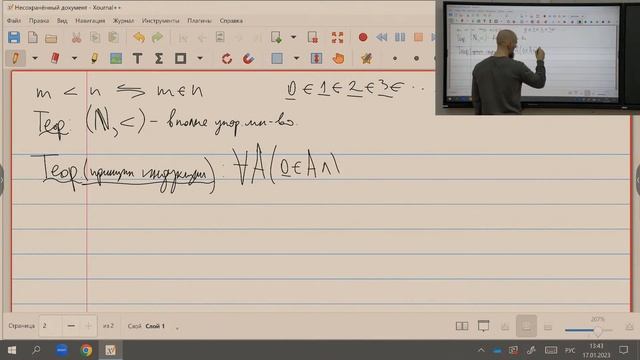Choose the Insert Image tool
Image resolution: width=640 pixels, height=360 pixels.
(x=116, y=58)
